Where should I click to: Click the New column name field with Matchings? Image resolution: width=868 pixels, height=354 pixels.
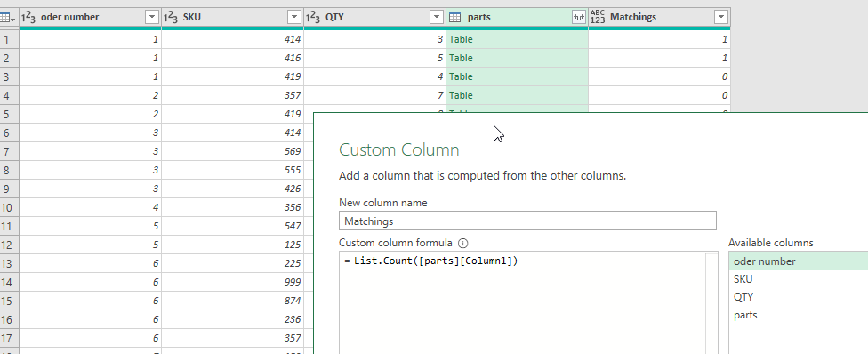[x=527, y=221]
